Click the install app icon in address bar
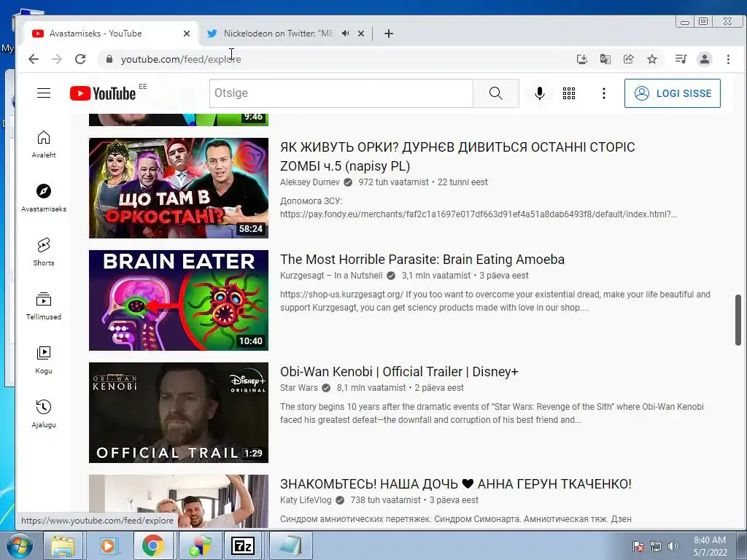Screen dimensions: 747x560 581,59
